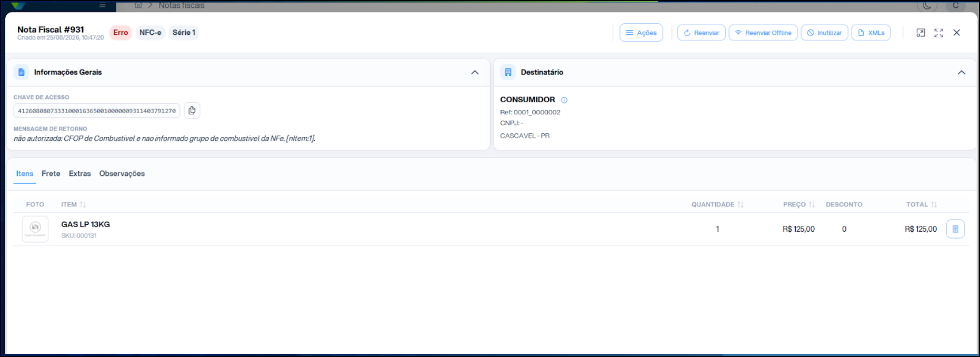
Task: Toggle dark mode with the moon icon
Action: click(x=927, y=5)
